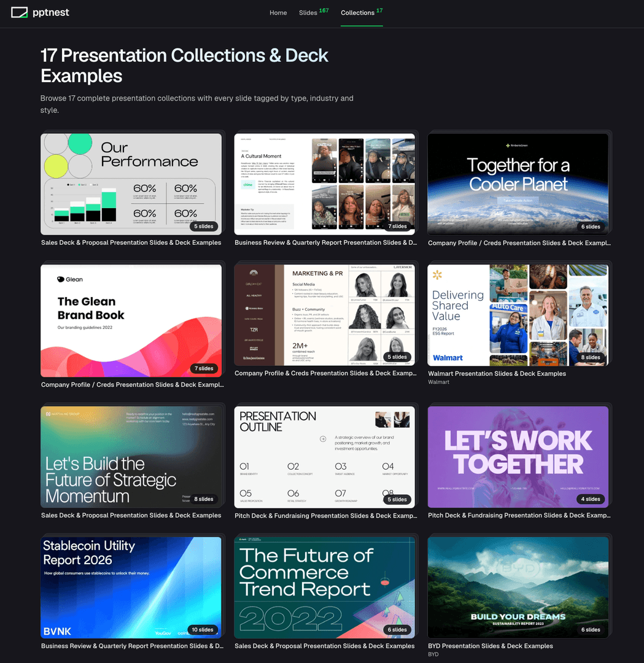Open 'The Glean Brand Book' thumbnail
Screen dimensions: 644x663
pyautogui.click(x=131, y=320)
